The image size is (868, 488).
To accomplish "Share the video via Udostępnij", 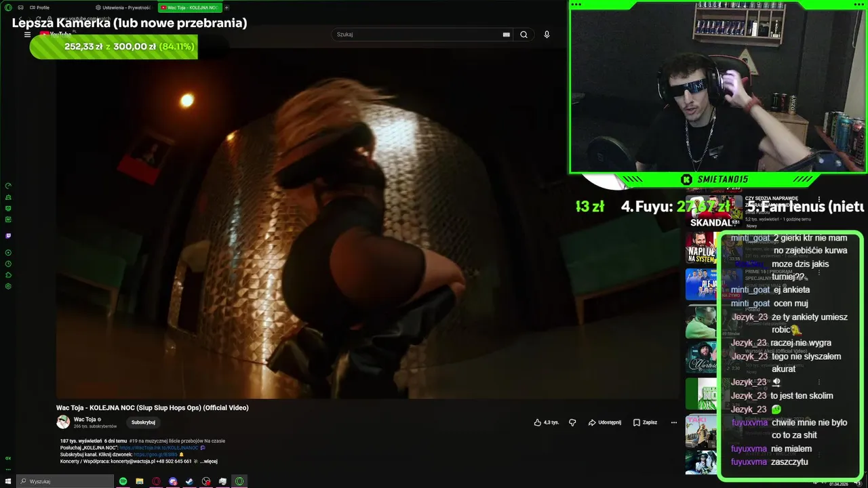I will point(604,422).
